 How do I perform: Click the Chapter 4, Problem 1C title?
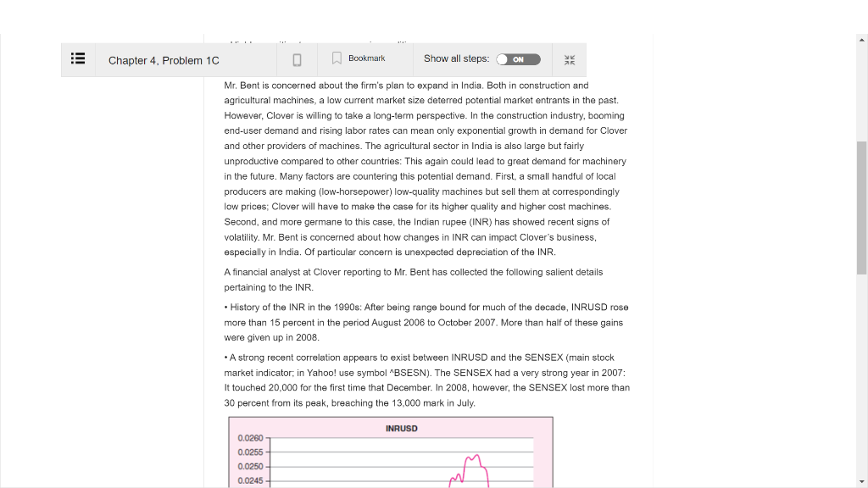tap(165, 60)
